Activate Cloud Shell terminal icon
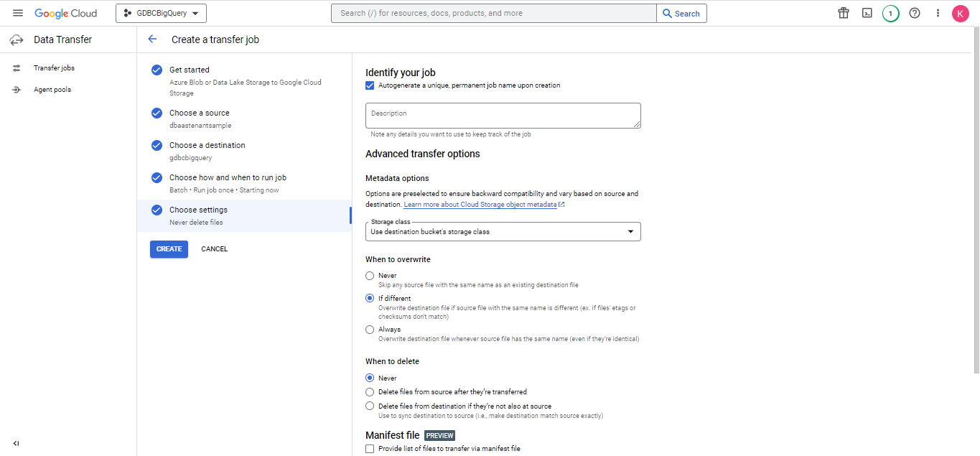Image resolution: width=980 pixels, height=456 pixels. click(867, 13)
